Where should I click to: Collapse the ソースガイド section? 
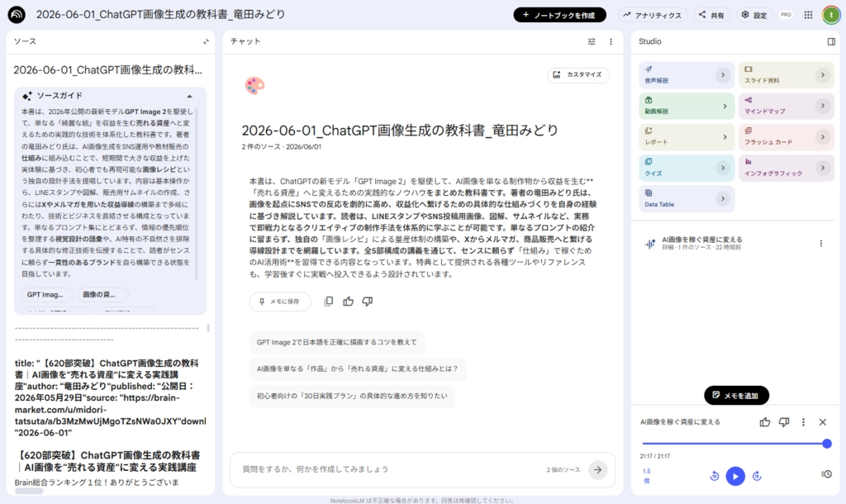pos(189,96)
